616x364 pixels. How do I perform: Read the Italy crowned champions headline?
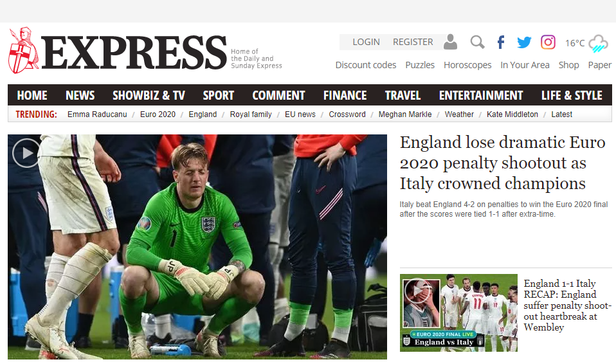(x=502, y=163)
